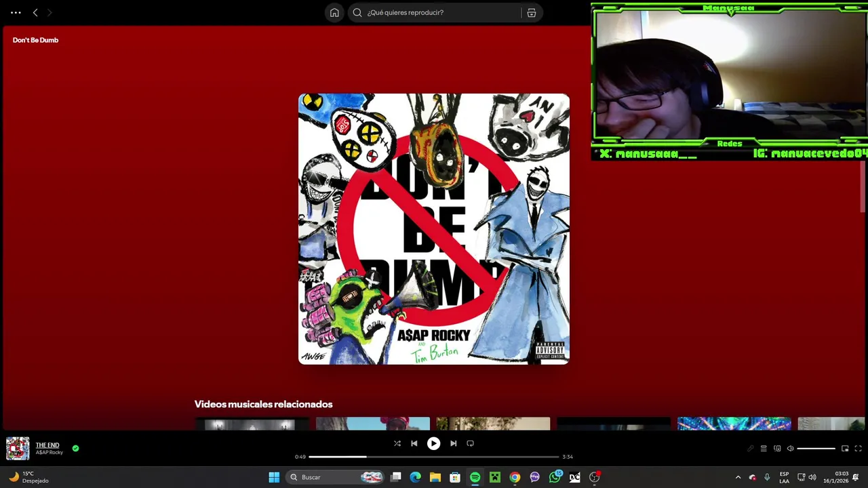Open the playback queue

tap(764, 449)
